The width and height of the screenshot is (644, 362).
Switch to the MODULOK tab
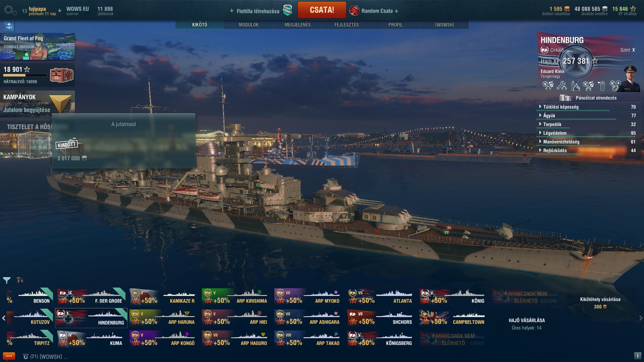pyautogui.click(x=249, y=25)
